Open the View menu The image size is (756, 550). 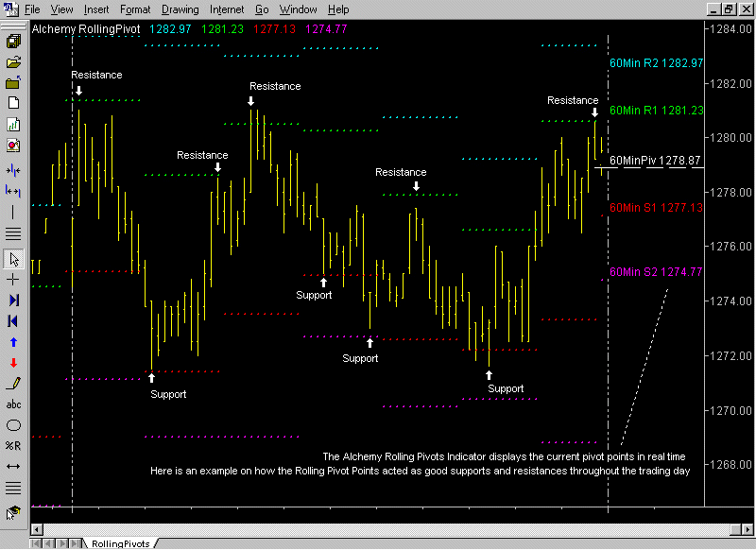(x=61, y=9)
